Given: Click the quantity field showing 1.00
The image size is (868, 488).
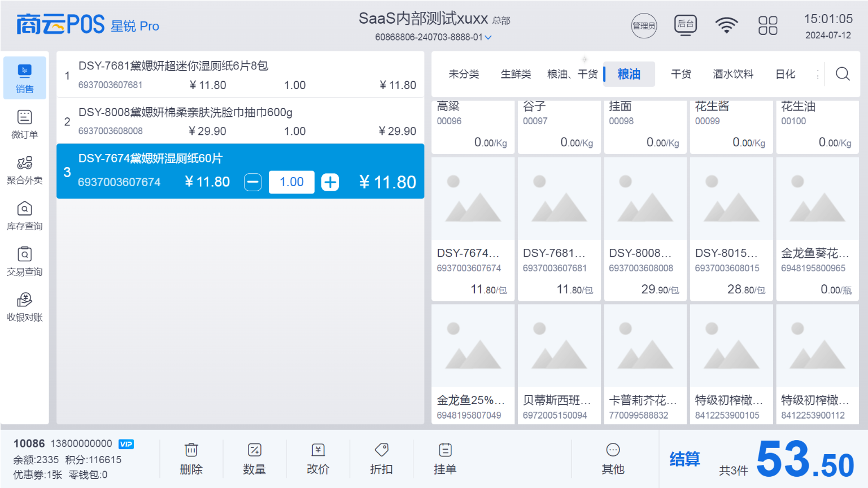Looking at the screenshot, I should (291, 182).
